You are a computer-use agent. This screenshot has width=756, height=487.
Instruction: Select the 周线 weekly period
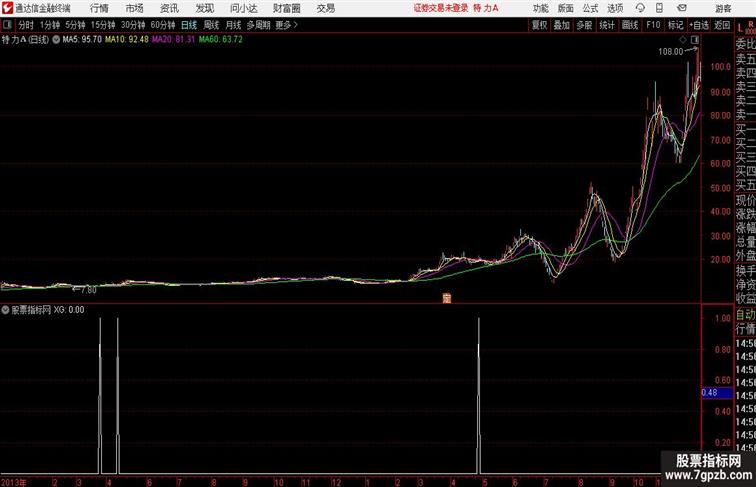pyautogui.click(x=211, y=25)
